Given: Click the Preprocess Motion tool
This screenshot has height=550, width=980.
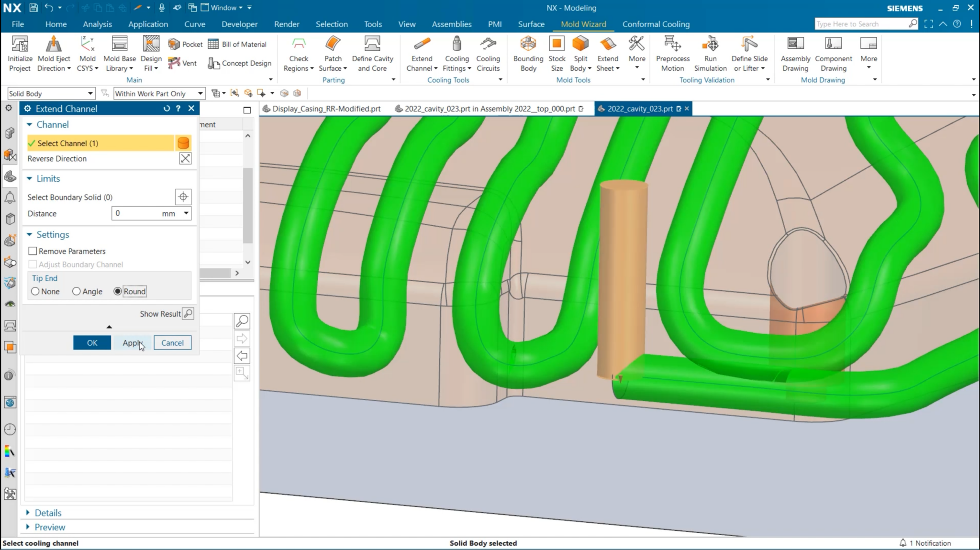Looking at the screenshot, I should [672, 54].
